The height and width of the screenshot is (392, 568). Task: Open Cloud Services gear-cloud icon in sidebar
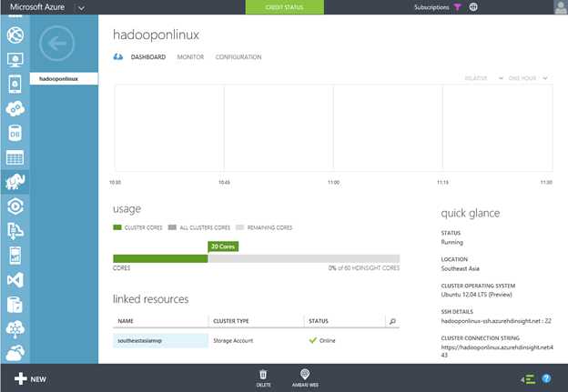tap(15, 108)
